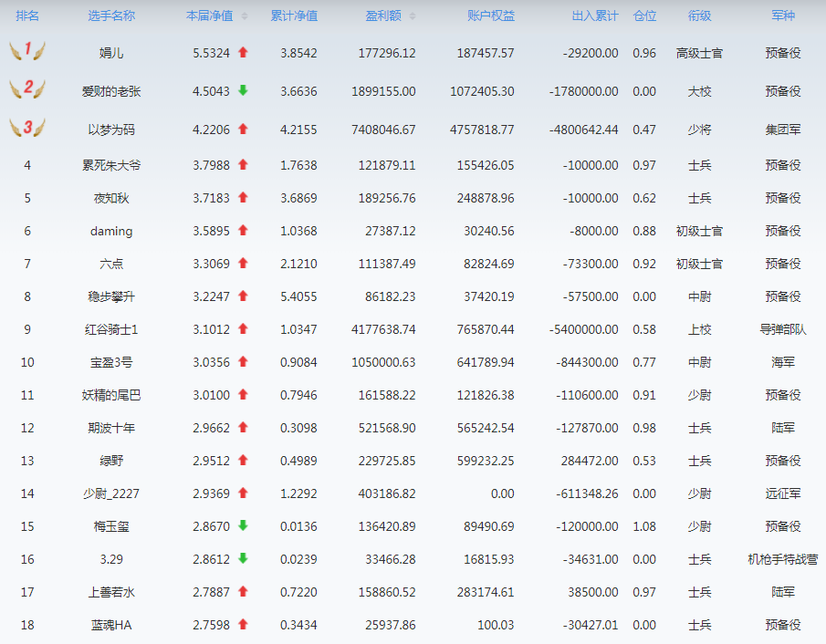
Task: Click the 出入累计 column header
Action: tap(595, 16)
